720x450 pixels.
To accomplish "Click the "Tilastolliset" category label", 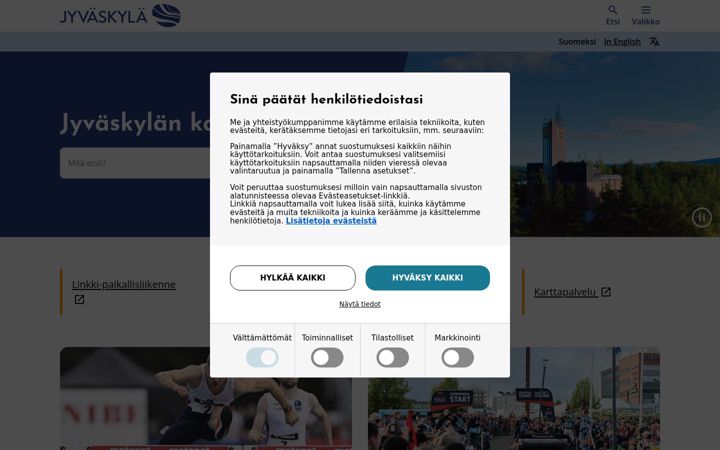I will (392, 338).
